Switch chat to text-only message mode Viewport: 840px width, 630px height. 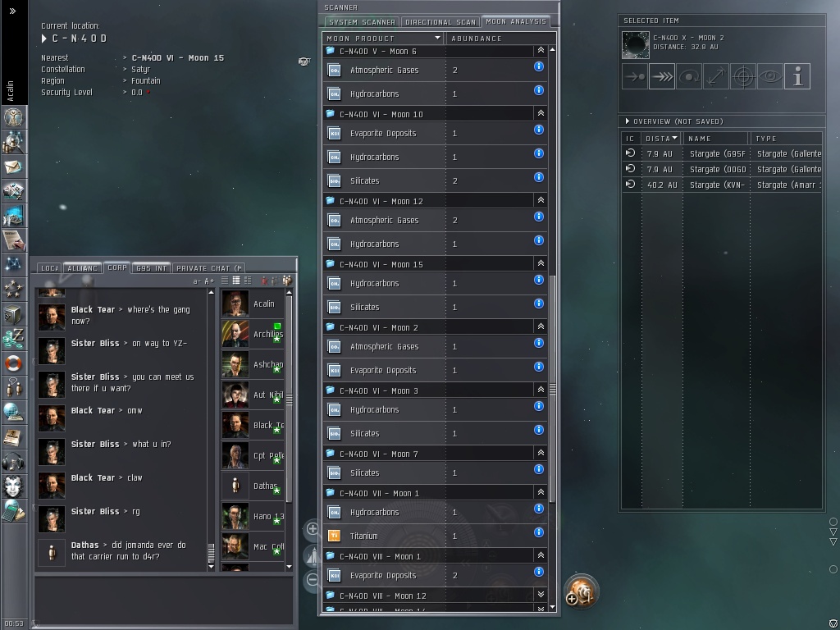[x=225, y=281]
